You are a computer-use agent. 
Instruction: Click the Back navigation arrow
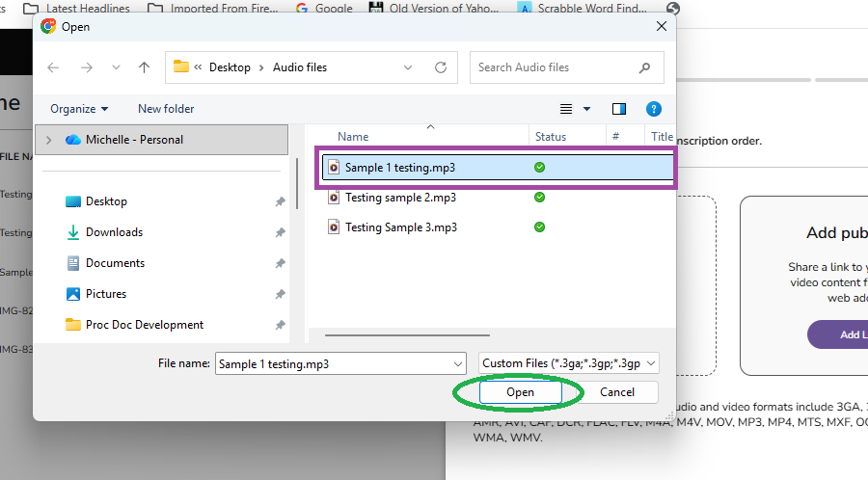(53, 67)
